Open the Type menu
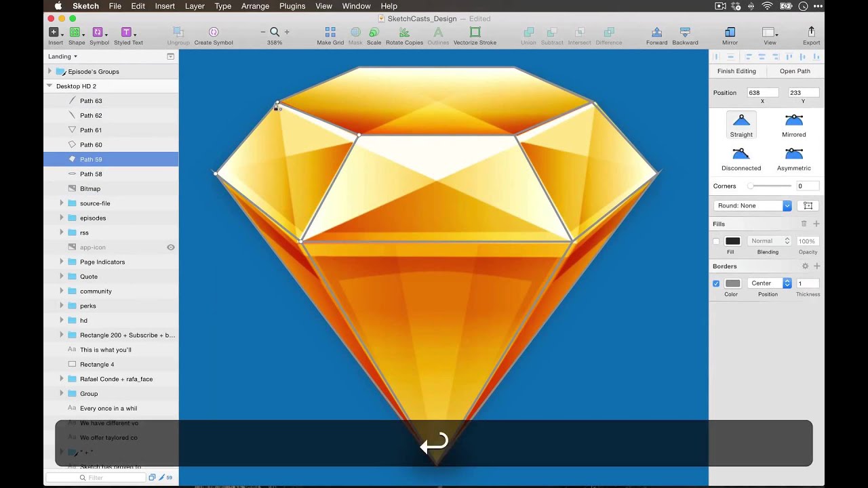This screenshot has height=488, width=868. tap(223, 6)
